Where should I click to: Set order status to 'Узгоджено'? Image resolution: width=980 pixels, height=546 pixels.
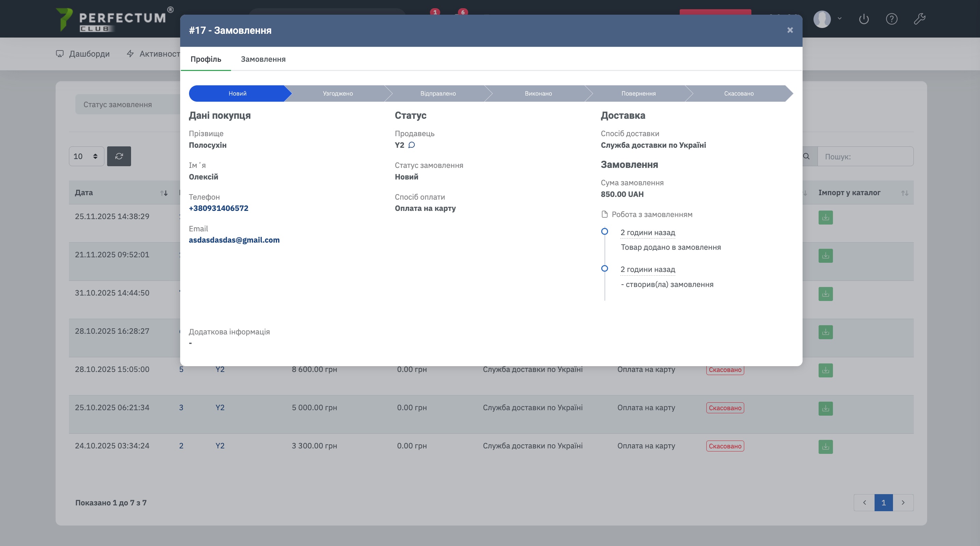[x=337, y=94]
